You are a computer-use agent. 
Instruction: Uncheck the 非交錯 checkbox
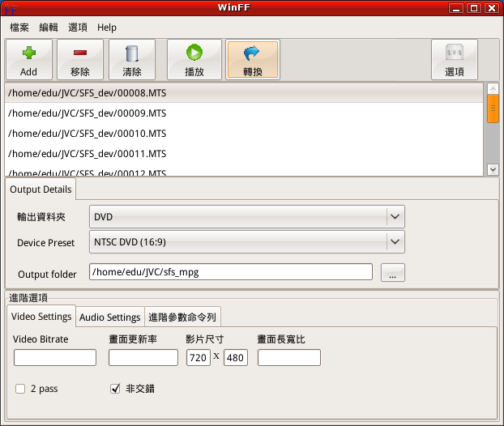pyautogui.click(x=115, y=389)
